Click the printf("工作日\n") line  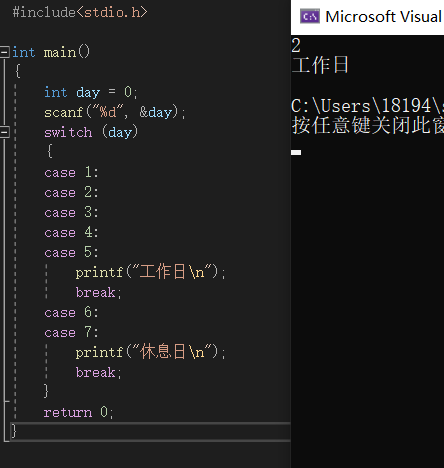coord(150,272)
